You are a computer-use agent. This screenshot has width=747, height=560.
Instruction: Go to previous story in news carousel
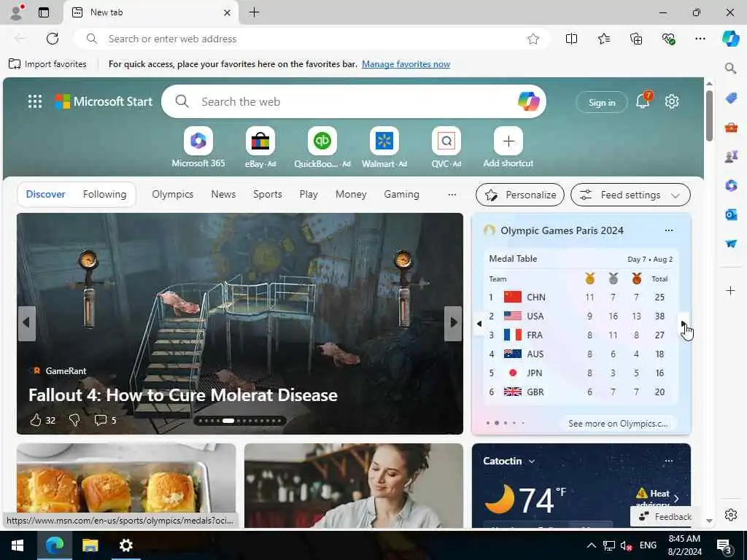click(27, 323)
